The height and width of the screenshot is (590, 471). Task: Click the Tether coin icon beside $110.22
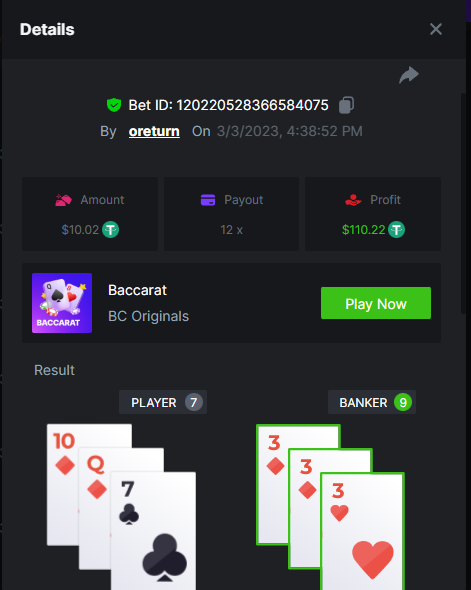point(397,230)
